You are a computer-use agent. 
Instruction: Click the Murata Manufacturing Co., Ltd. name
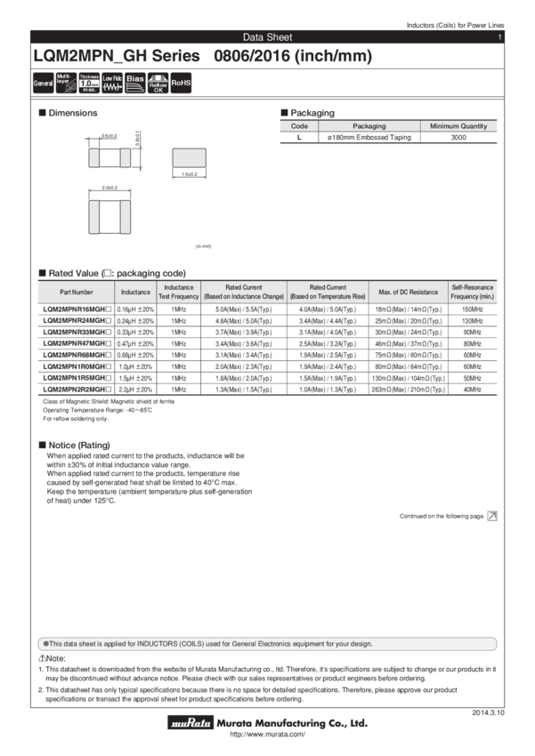point(292,723)
